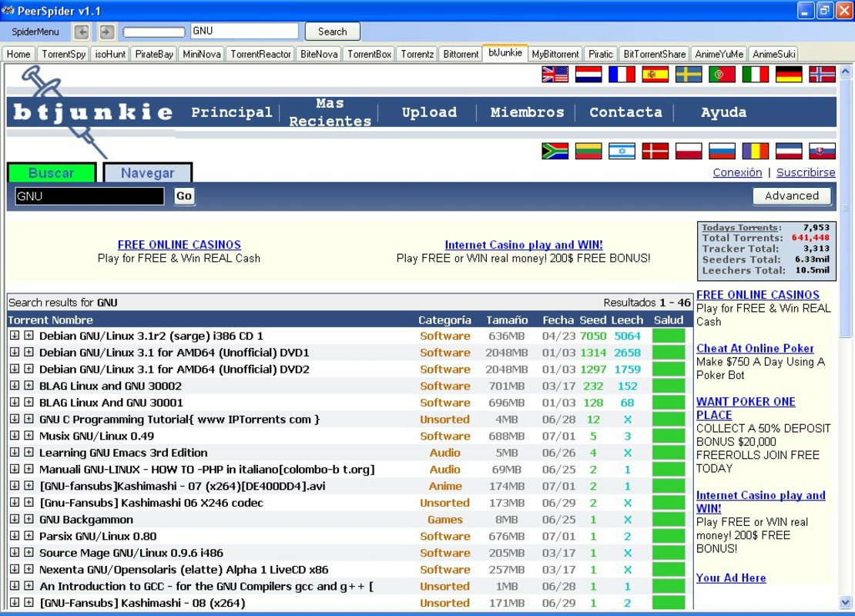Switch to the Navegar browse tab
Image resolution: width=855 pixels, height=616 pixels.
[148, 172]
